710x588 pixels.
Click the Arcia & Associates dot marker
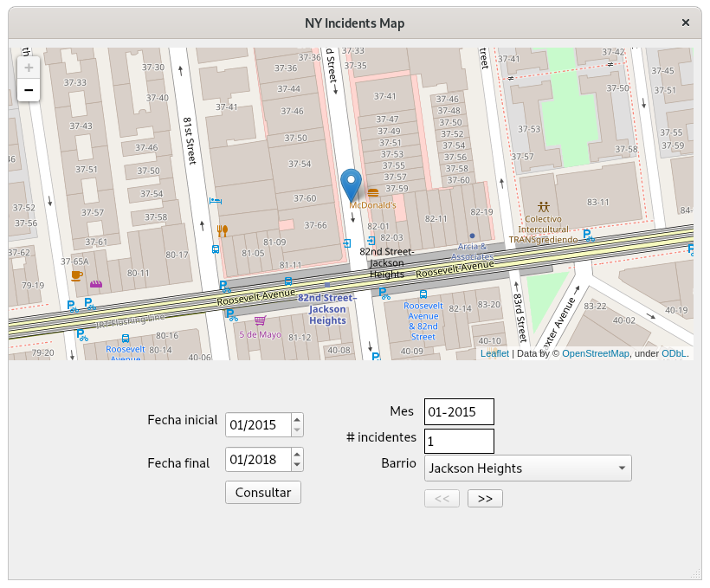point(472,236)
